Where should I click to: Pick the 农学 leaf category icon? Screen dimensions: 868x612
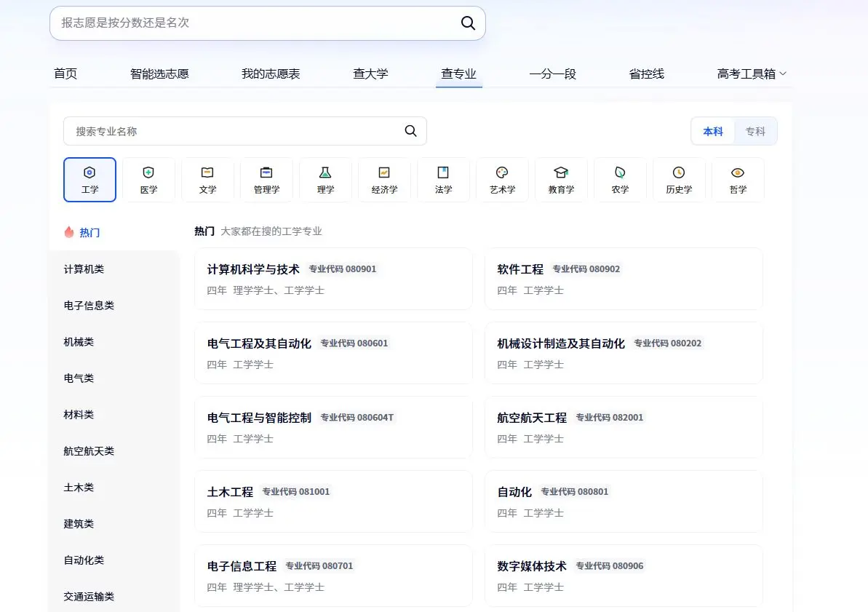[620, 180]
